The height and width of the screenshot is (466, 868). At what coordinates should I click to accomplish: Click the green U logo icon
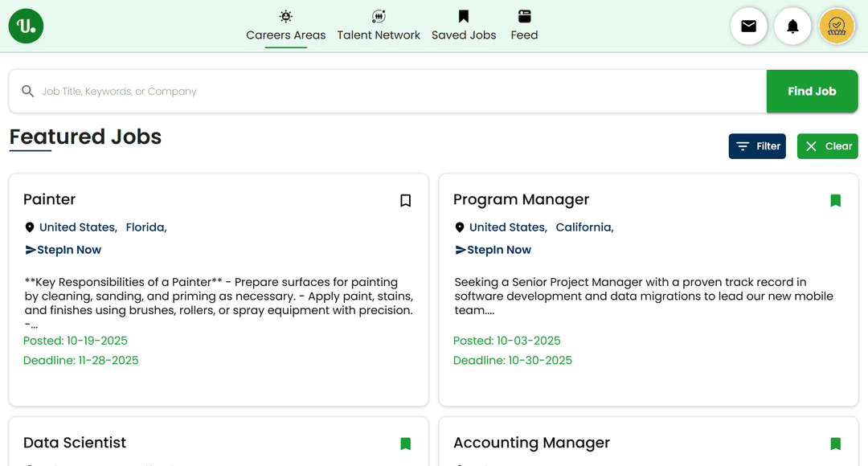point(26,27)
